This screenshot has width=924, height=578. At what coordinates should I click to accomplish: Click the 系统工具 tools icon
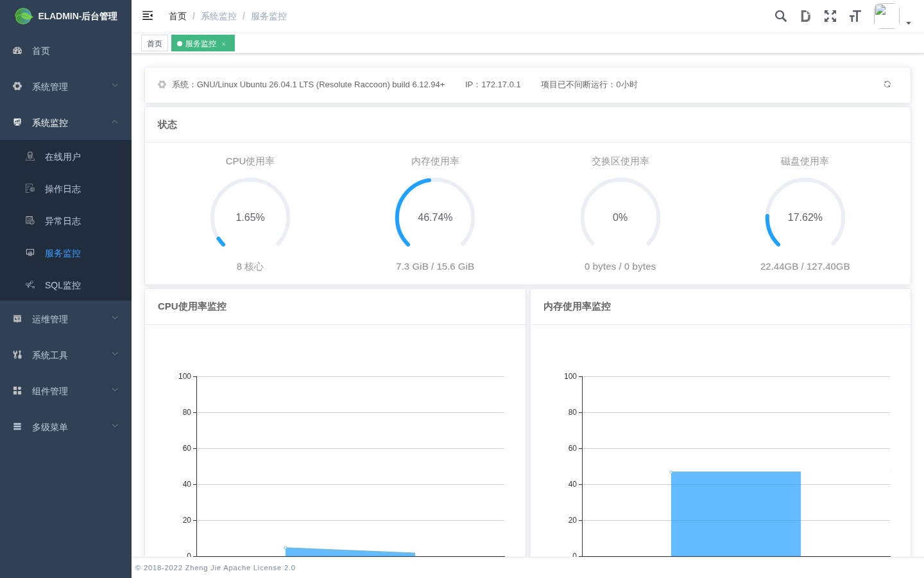pos(17,355)
